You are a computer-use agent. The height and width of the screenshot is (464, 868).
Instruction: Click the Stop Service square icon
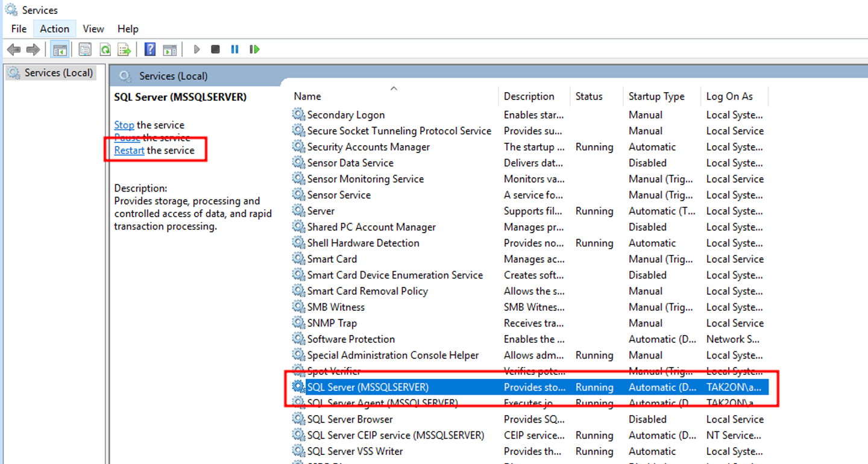215,49
